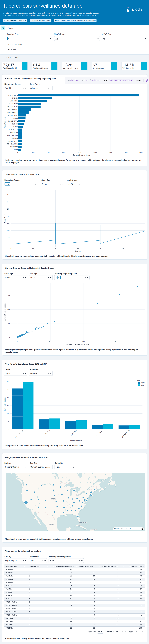Click Dash update available v4.0.0 badge

(121, 80)
